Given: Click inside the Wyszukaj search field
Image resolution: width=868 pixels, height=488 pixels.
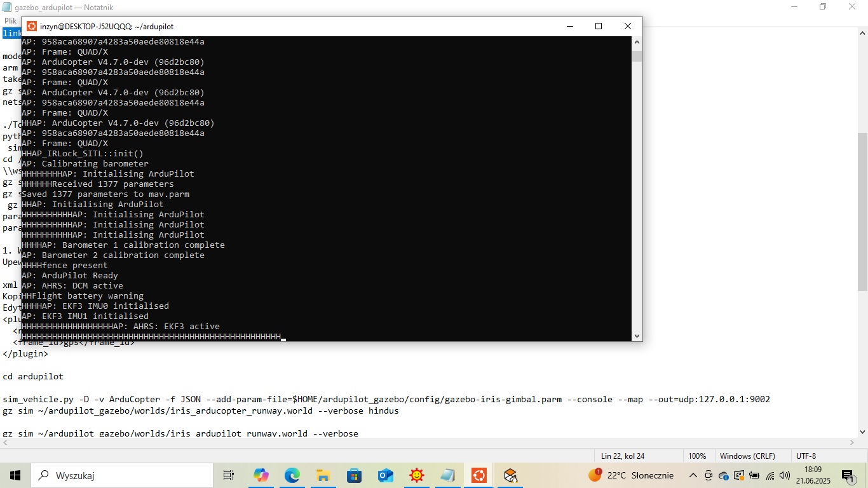Looking at the screenshot, I should 121,475.
